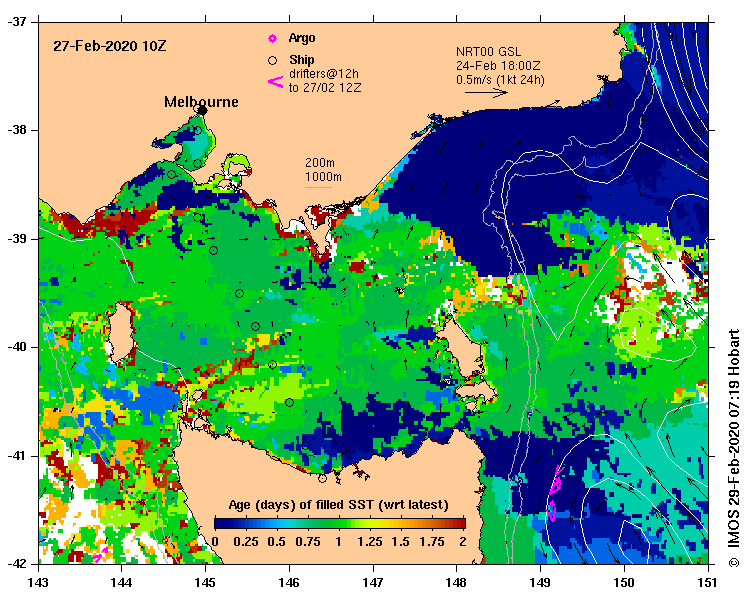Click the '-37' latitude axis label
Viewport: 749px width, 600px height.
point(16,22)
